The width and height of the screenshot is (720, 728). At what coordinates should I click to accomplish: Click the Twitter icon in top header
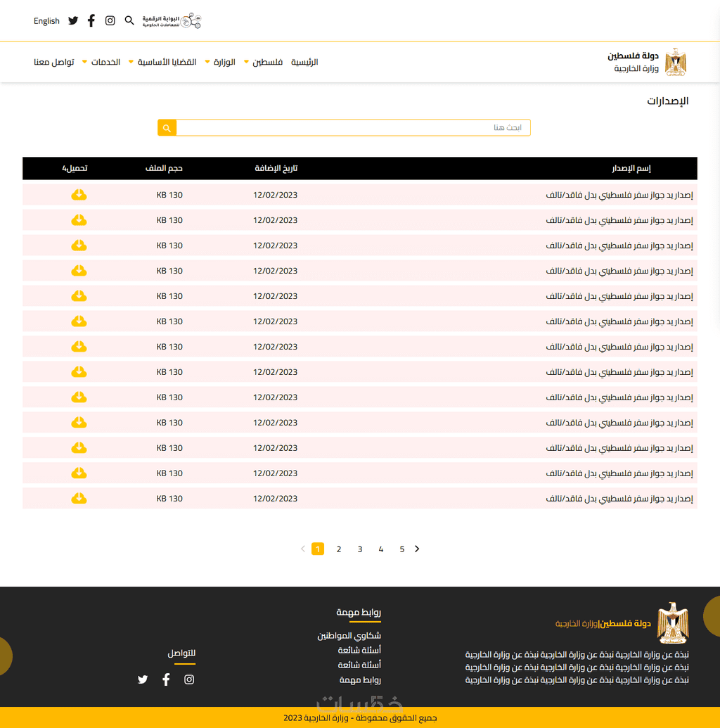73,21
